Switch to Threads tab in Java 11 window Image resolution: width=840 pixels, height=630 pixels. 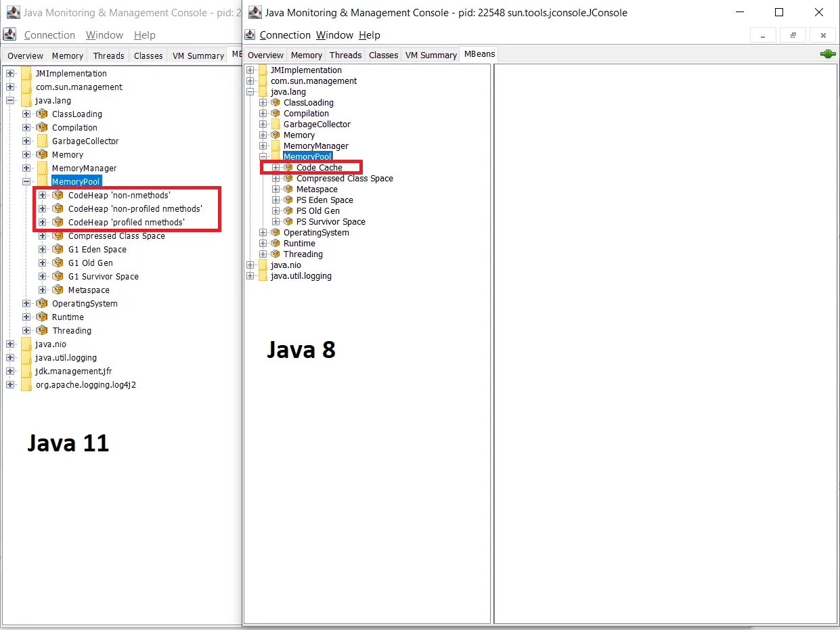tap(109, 55)
